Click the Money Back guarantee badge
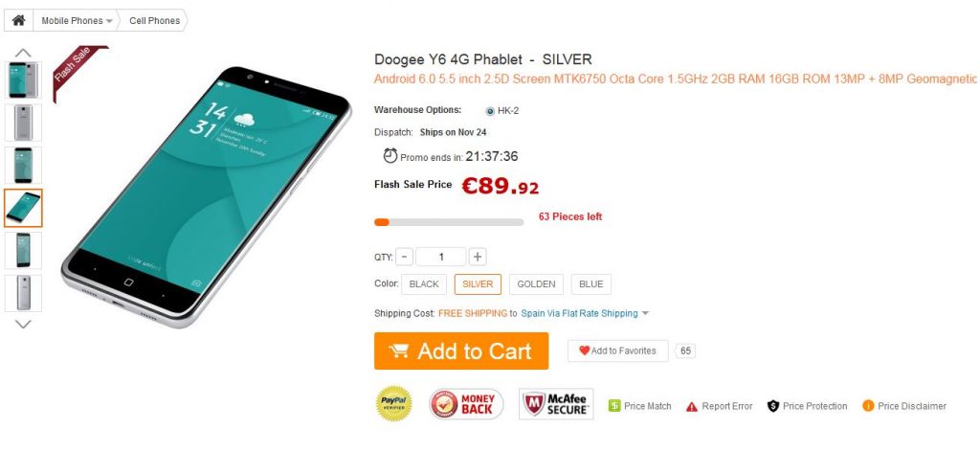 (x=466, y=404)
